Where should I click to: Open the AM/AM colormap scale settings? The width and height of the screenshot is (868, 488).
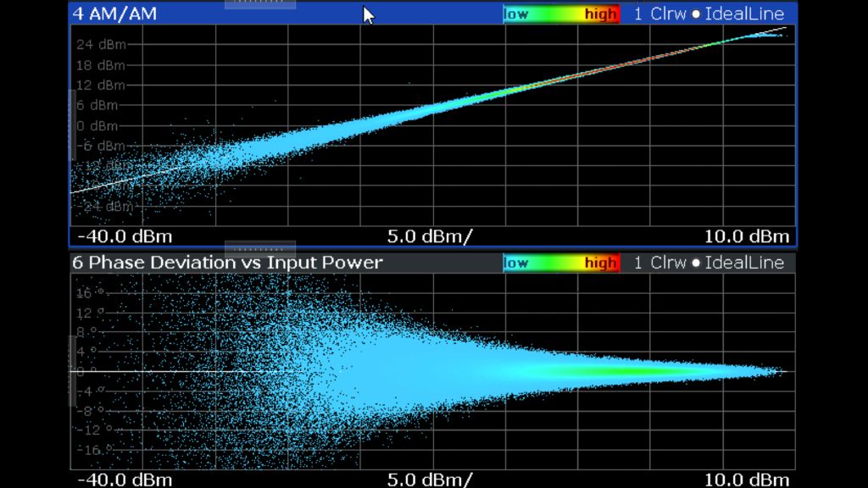click(561, 14)
